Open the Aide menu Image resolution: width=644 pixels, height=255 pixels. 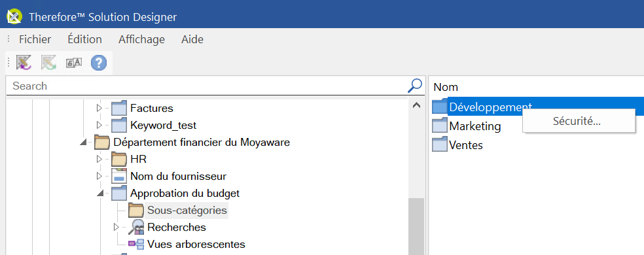click(x=192, y=39)
